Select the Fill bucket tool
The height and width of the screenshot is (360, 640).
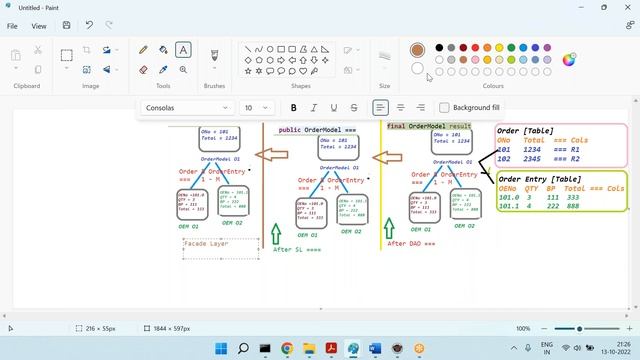[163, 50]
